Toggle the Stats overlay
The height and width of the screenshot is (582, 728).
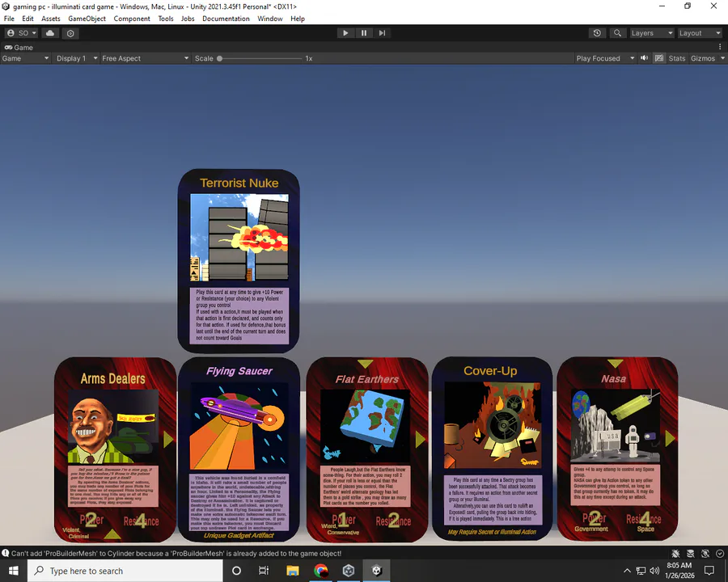[676, 58]
